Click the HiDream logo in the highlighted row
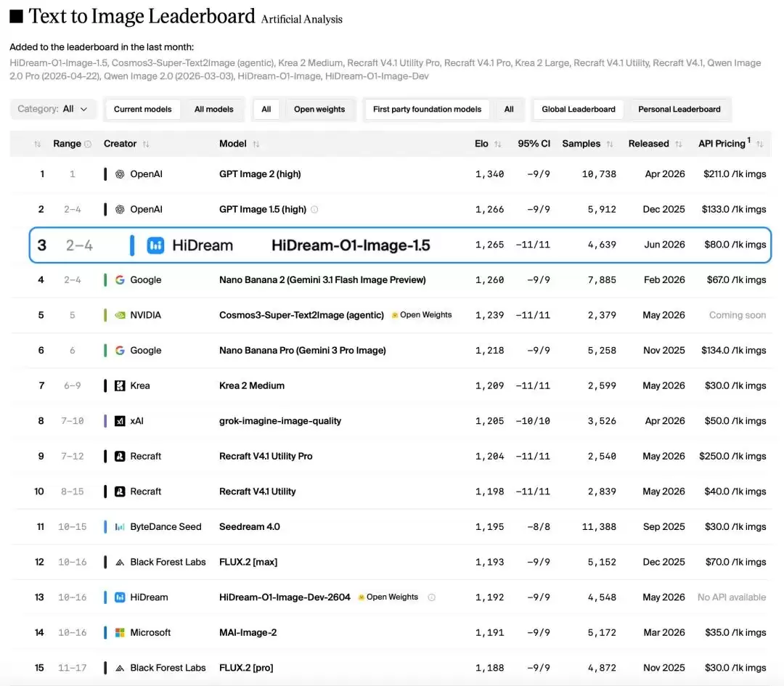The height and width of the screenshot is (686, 784). click(155, 245)
